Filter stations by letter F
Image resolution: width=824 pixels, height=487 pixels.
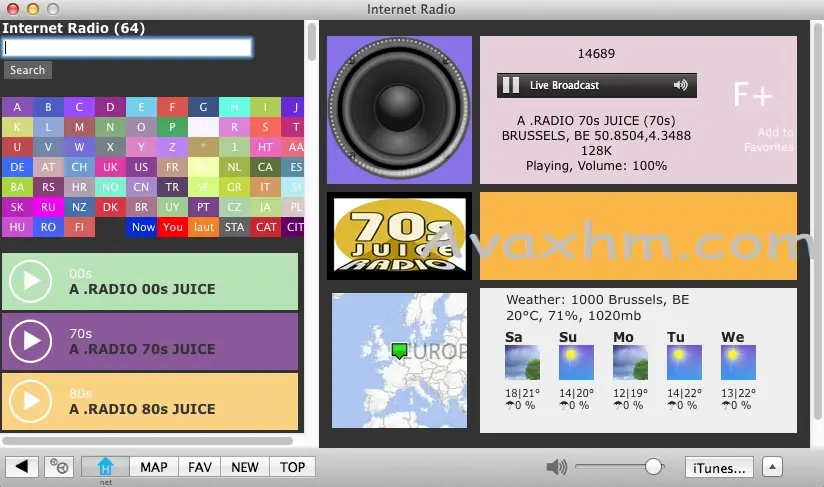point(172,107)
